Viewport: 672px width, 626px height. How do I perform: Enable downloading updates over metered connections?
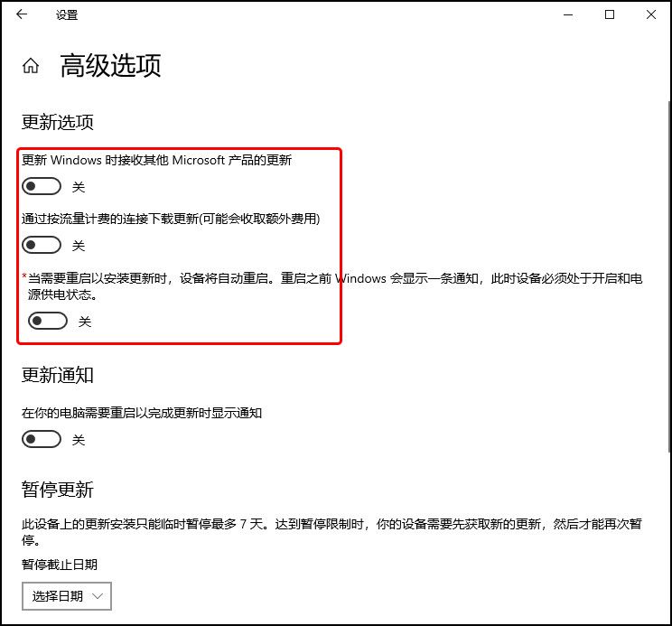pyautogui.click(x=42, y=245)
